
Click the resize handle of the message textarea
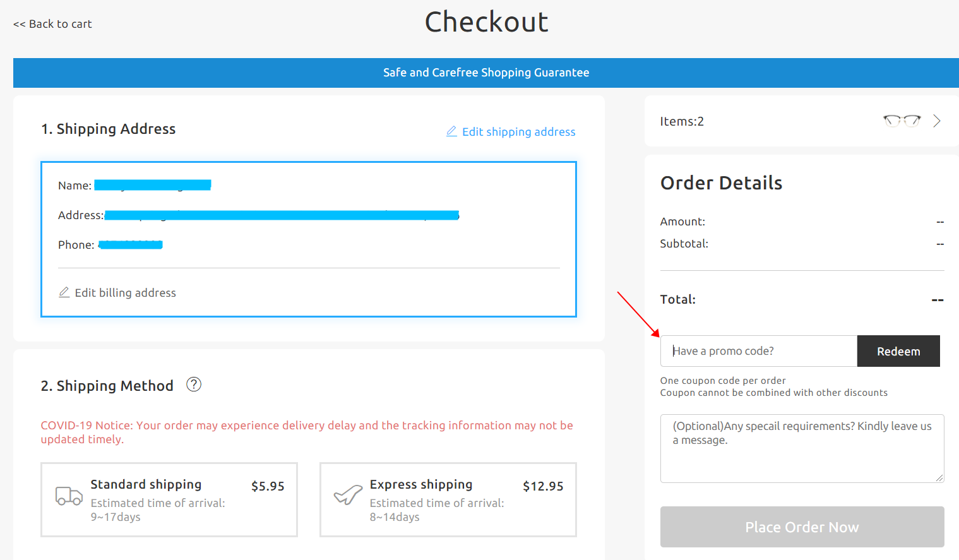(x=939, y=478)
